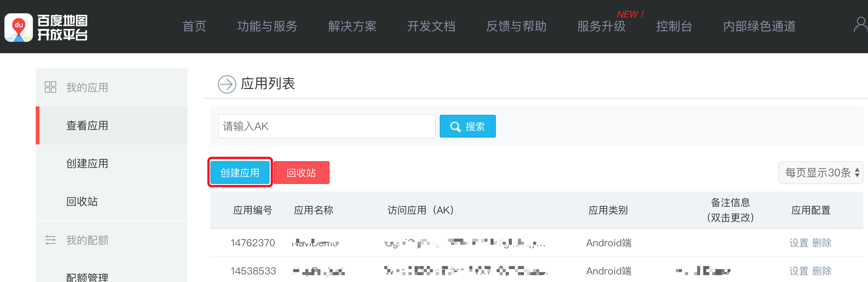Screen dimensions: 868x282
Task: Open 控制台 in navigation bar
Action: tap(674, 26)
